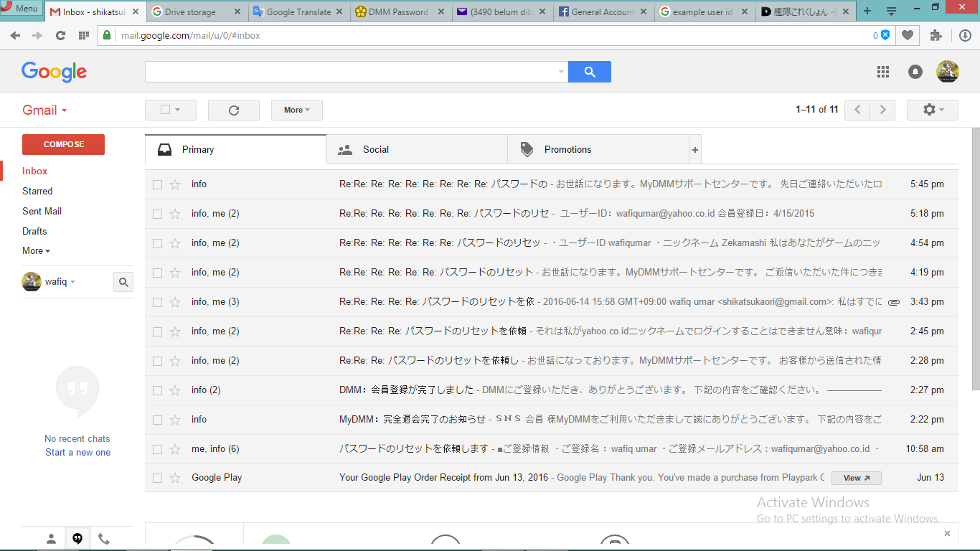Click the COMPOSE button

63,144
